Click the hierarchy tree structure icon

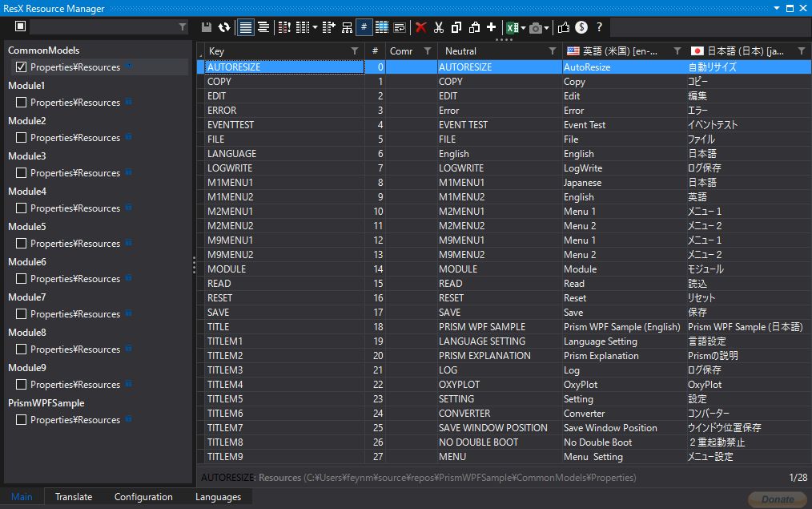(347, 27)
